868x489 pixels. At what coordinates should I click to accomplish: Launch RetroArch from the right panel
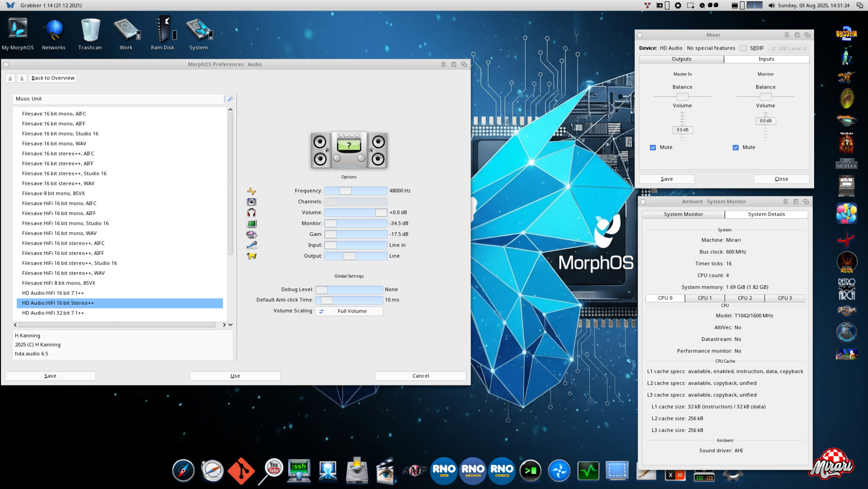coord(846,289)
